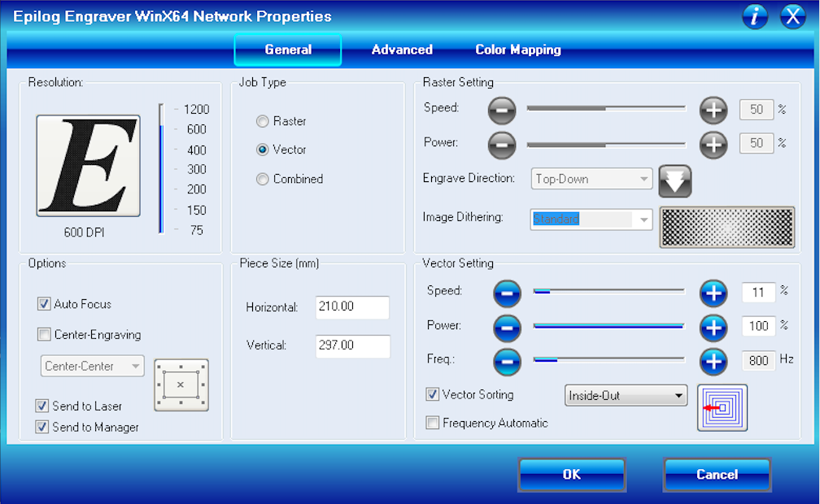Click the image dithering pattern preview
Image resolution: width=820 pixels, height=504 pixels.
(727, 228)
